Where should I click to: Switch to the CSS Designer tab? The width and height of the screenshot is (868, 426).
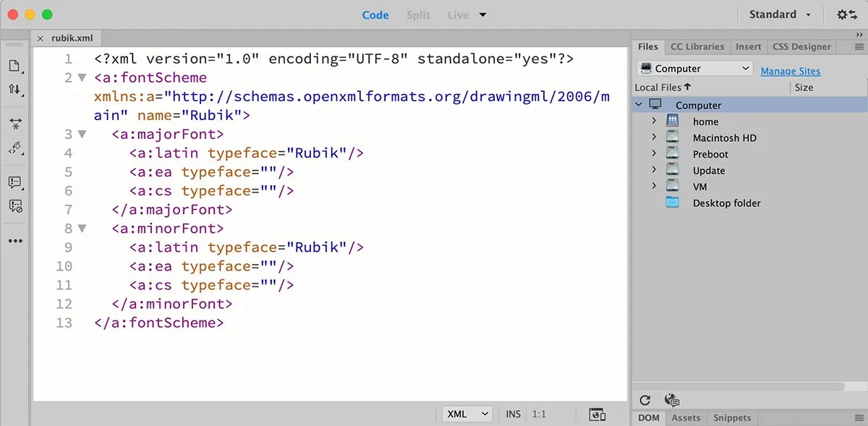(x=801, y=46)
